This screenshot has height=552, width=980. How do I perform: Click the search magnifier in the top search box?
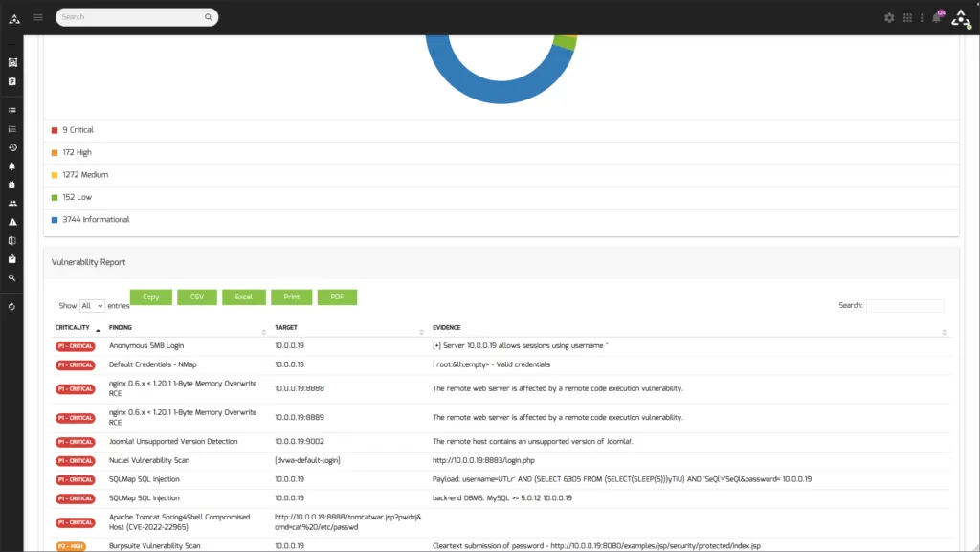click(x=208, y=17)
